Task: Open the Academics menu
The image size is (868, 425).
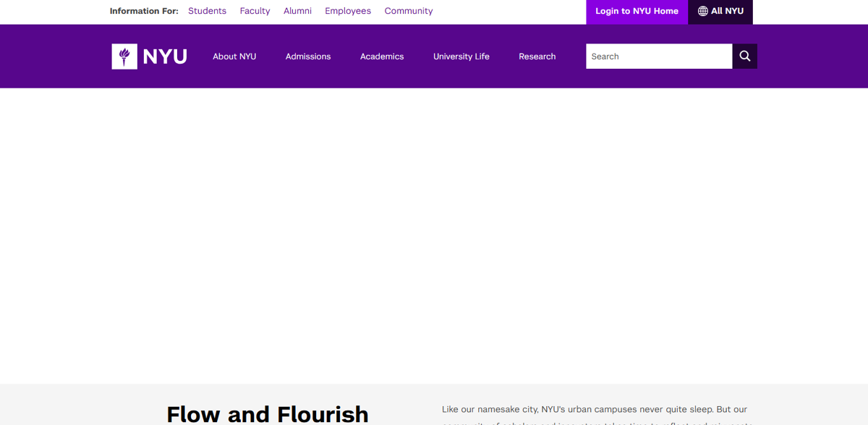Action: click(382, 56)
